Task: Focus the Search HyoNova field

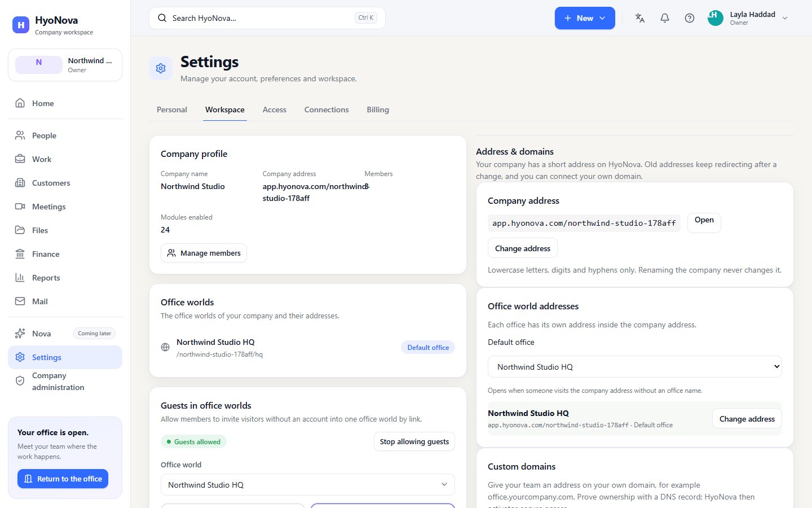Action: point(267,18)
